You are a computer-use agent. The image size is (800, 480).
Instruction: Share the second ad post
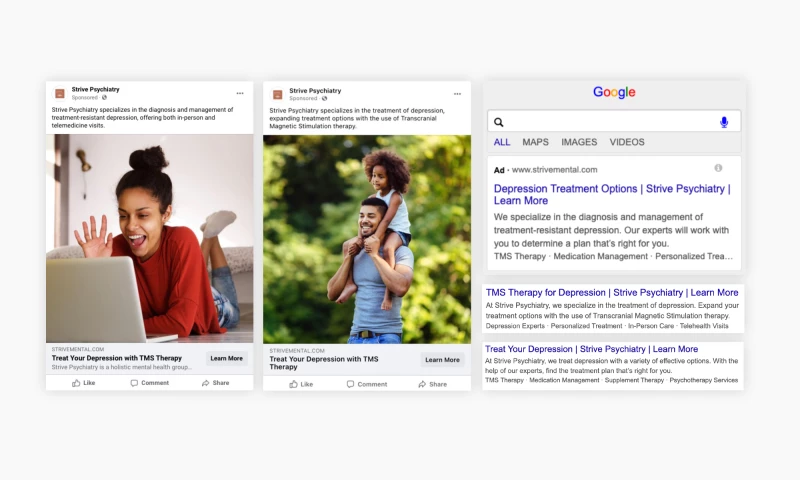(x=432, y=384)
